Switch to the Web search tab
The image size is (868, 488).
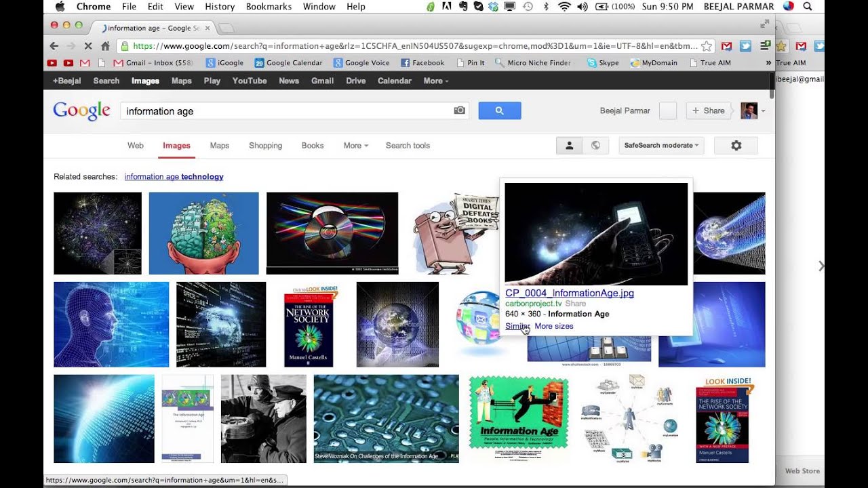pos(136,145)
